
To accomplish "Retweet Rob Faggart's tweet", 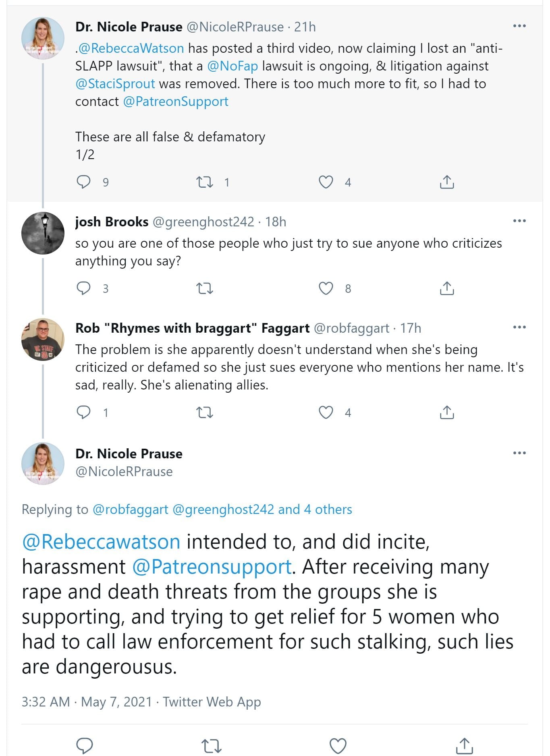I will [204, 412].
